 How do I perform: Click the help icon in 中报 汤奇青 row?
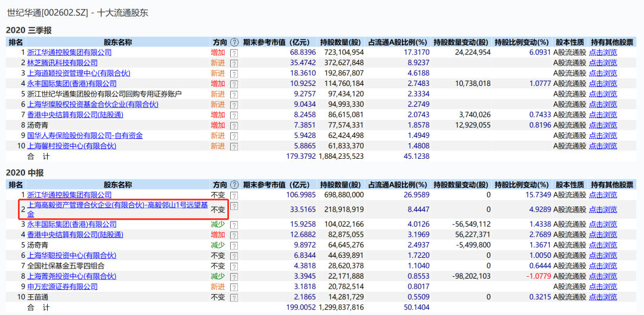[x=234, y=245]
